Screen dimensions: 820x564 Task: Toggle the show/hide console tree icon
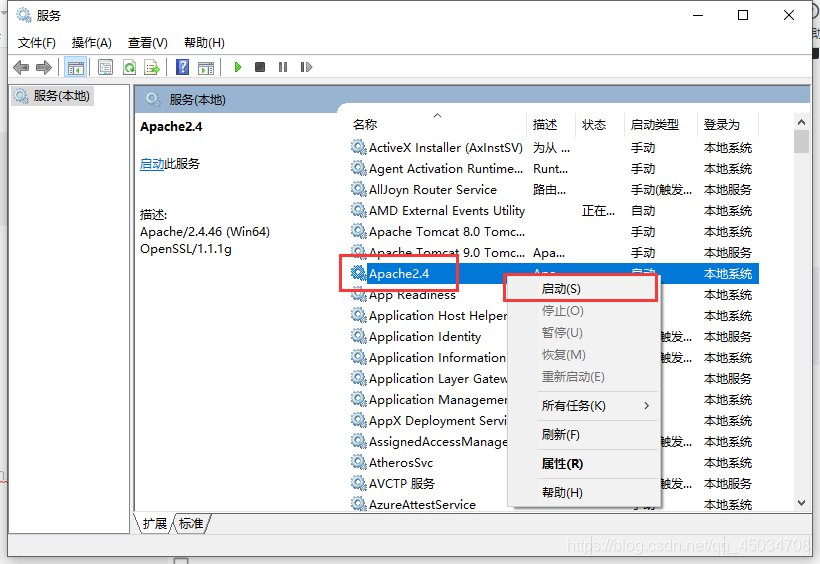75,67
